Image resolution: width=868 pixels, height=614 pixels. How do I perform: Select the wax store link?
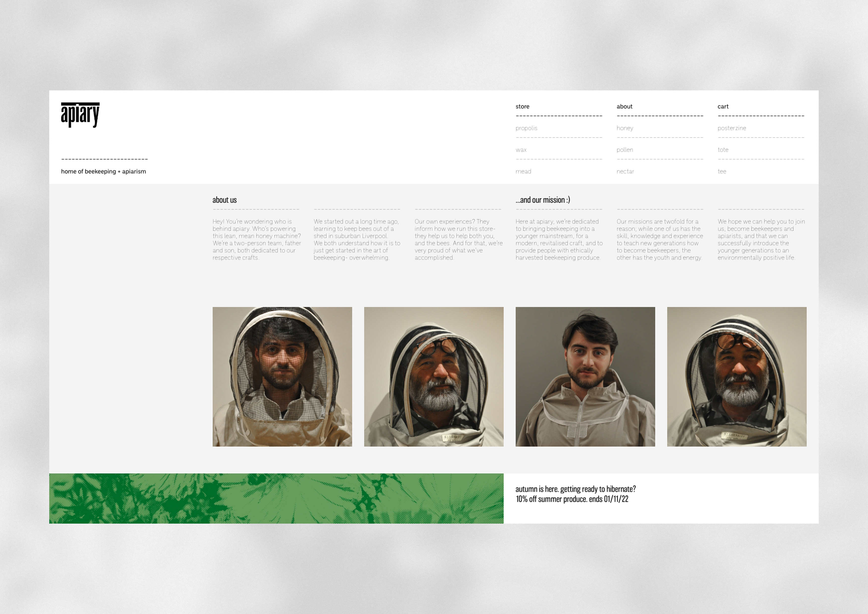coord(521,150)
